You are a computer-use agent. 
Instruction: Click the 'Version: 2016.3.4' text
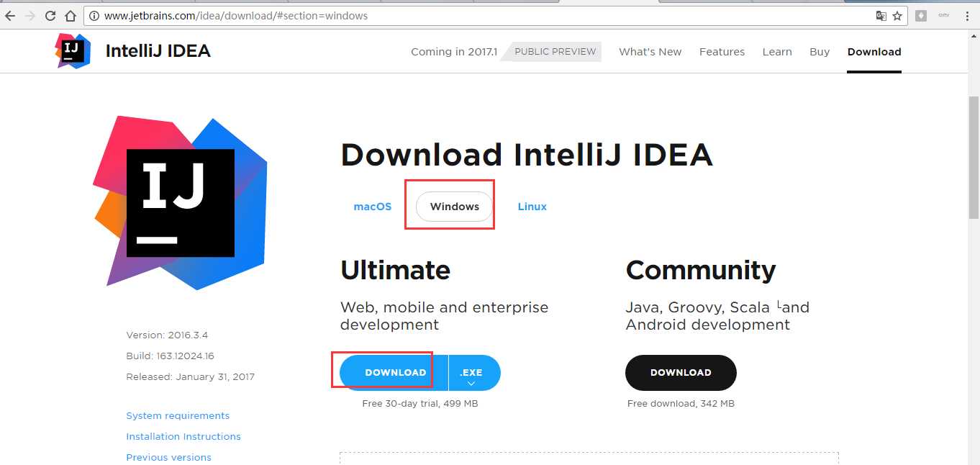click(167, 335)
